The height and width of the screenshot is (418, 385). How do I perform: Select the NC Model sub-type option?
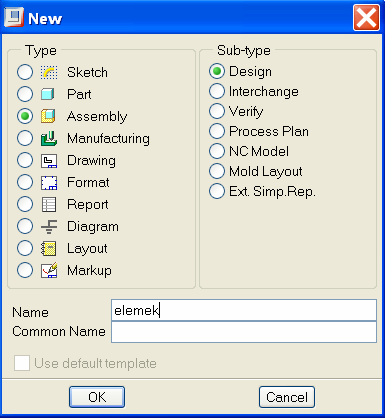217,151
